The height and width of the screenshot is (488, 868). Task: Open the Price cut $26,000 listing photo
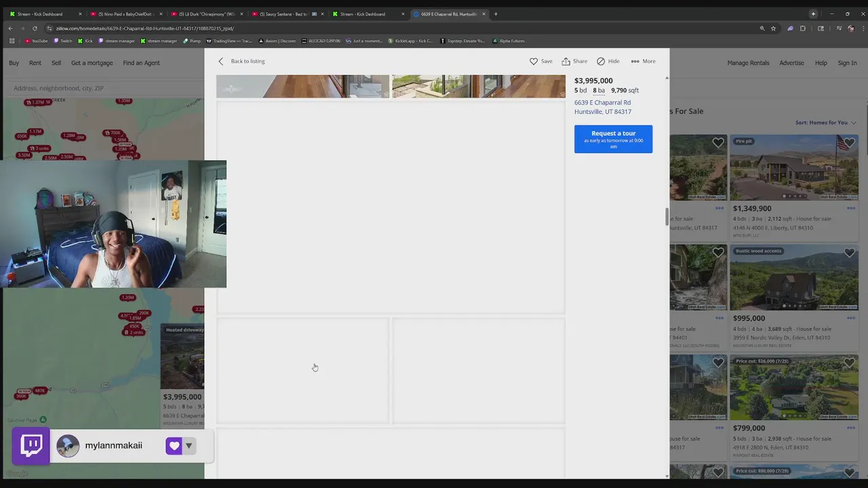(794, 386)
